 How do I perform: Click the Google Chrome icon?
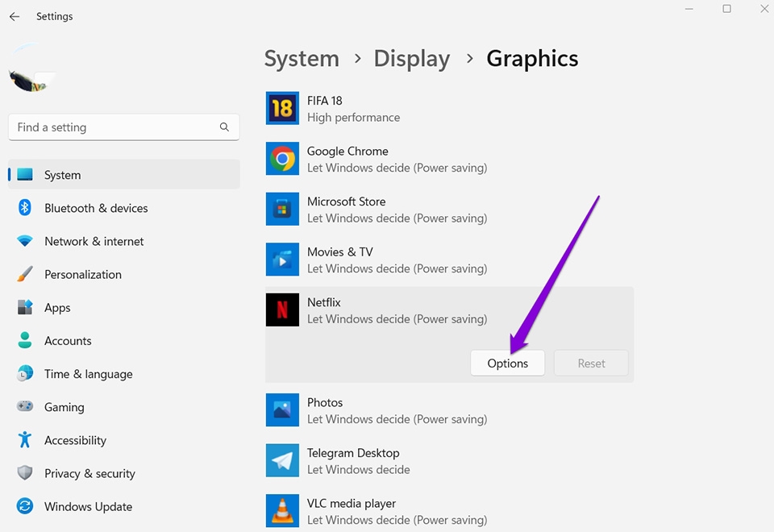click(x=282, y=158)
